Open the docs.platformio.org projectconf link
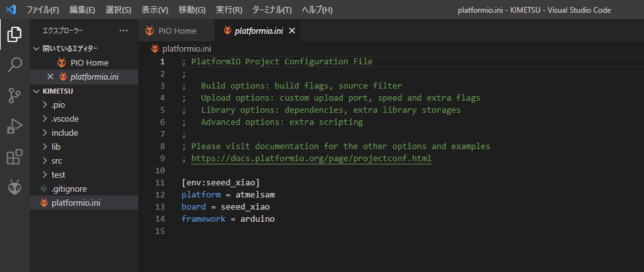 tap(311, 159)
